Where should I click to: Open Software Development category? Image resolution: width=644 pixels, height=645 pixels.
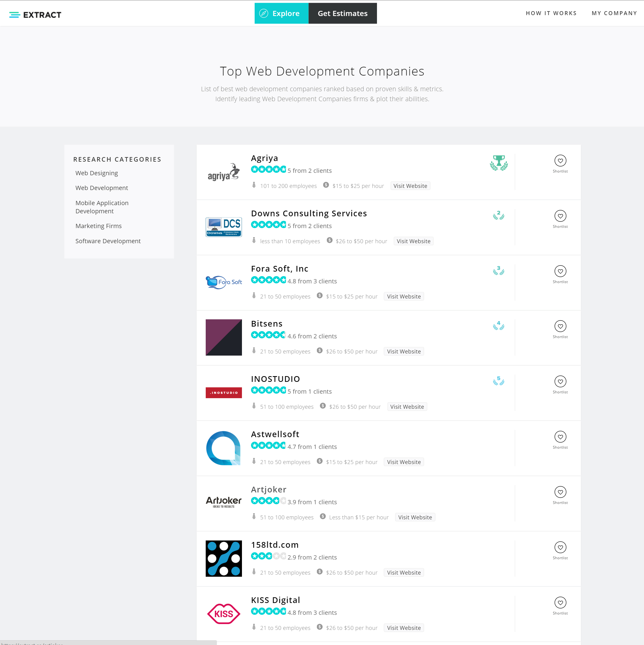pyautogui.click(x=108, y=241)
